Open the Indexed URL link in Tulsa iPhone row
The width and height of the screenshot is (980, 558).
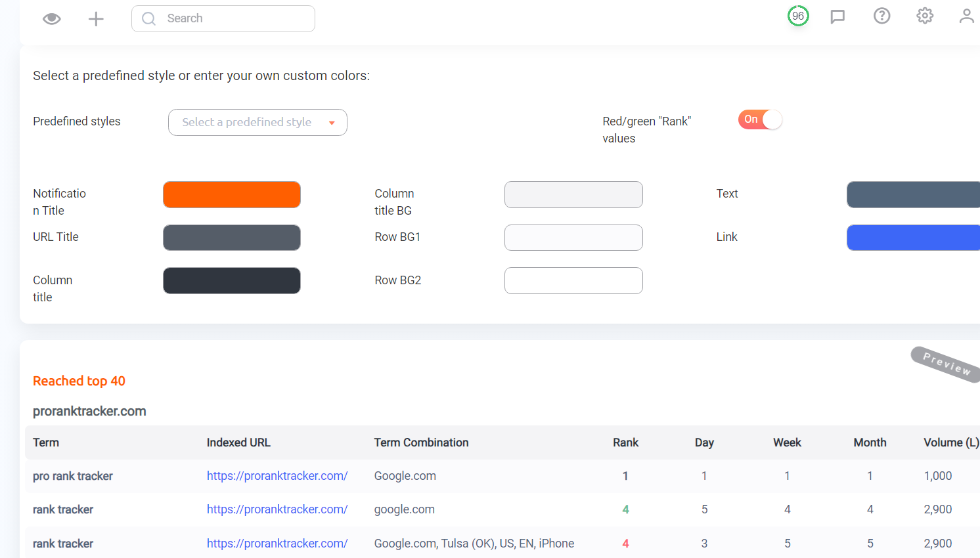(277, 544)
